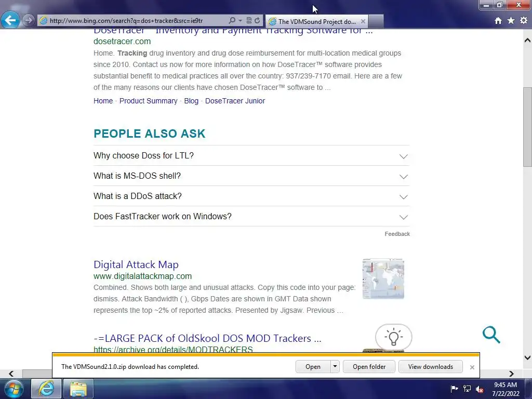Open the address bar dropdown arrow
Screen dimensions: 532x399
[240, 21]
